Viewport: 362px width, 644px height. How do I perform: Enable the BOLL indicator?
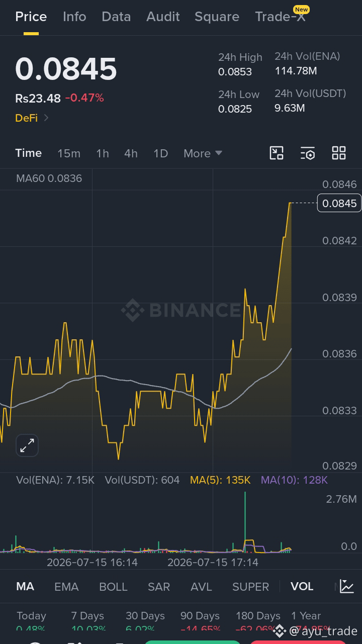(113, 587)
